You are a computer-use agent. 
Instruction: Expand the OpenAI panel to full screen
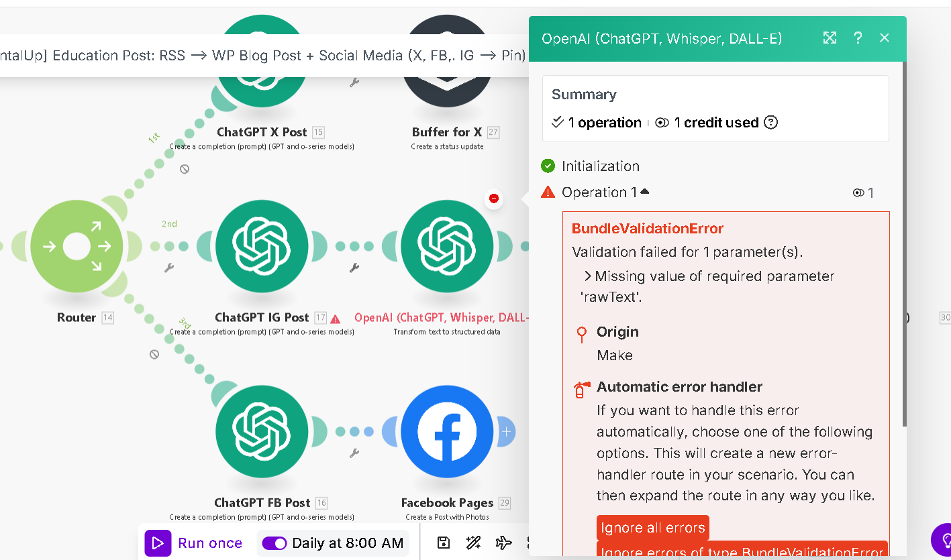click(830, 38)
